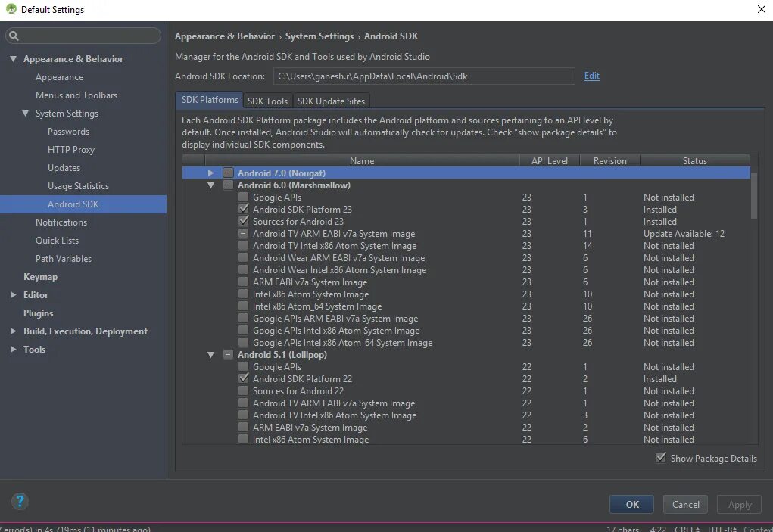773x532 pixels.
Task: Collapse Appearance & Behavior tree node
Action: (x=14, y=58)
